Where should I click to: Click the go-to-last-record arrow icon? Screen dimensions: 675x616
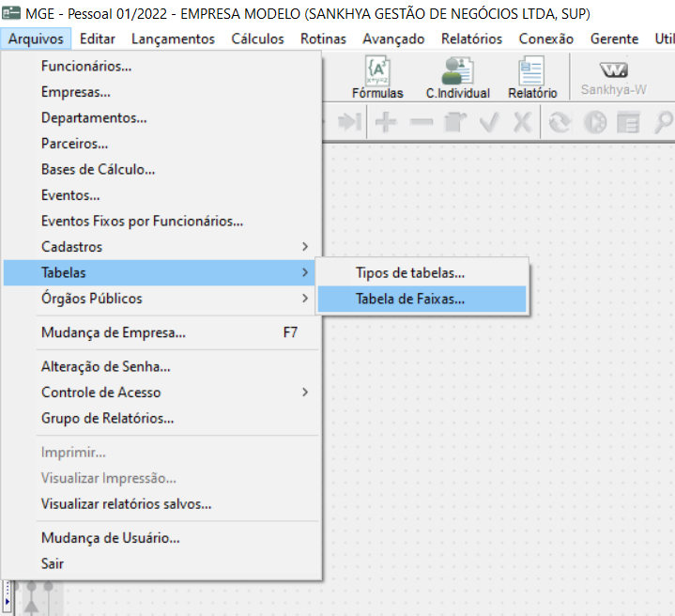[x=349, y=122]
